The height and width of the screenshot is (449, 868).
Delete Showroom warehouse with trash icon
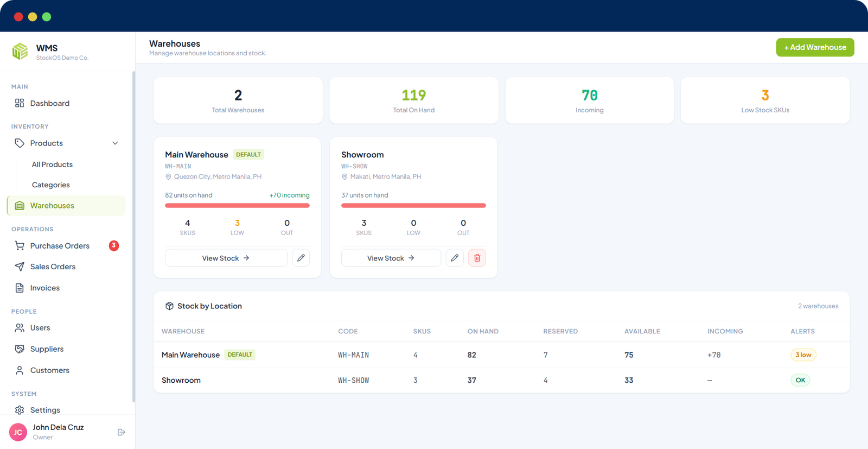click(x=477, y=258)
